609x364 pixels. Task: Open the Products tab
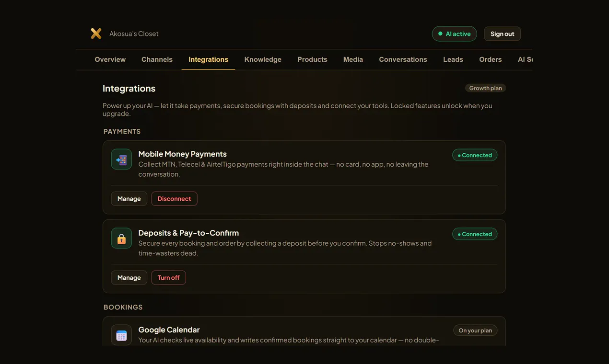(x=312, y=59)
